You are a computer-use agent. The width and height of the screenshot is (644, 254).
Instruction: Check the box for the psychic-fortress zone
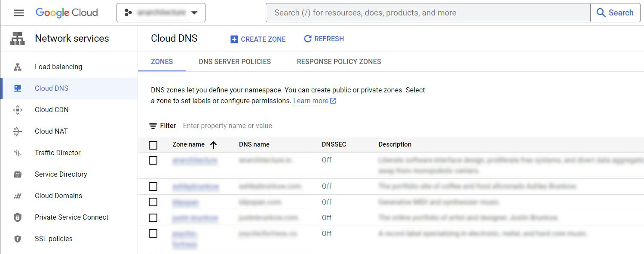pyautogui.click(x=153, y=233)
